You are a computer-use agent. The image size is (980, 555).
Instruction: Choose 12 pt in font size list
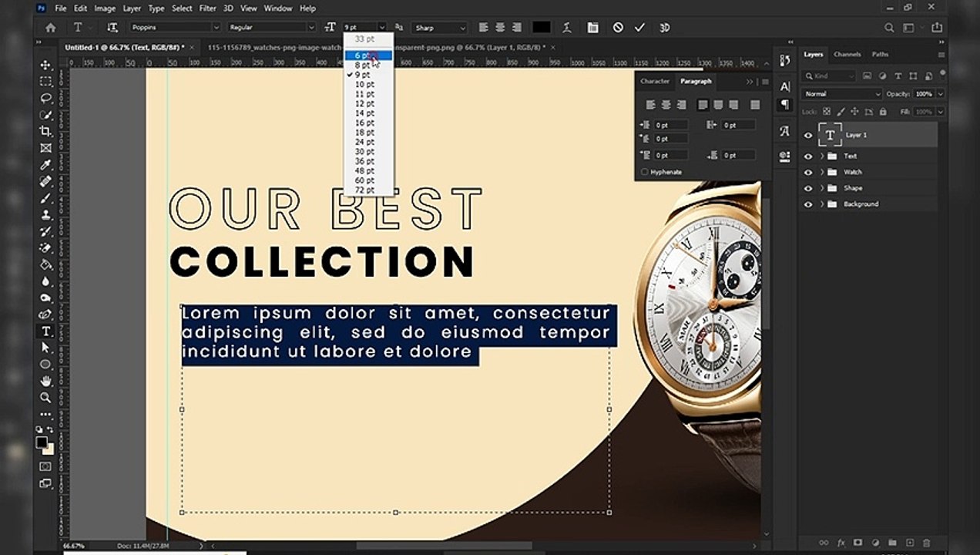pyautogui.click(x=368, y=103)
